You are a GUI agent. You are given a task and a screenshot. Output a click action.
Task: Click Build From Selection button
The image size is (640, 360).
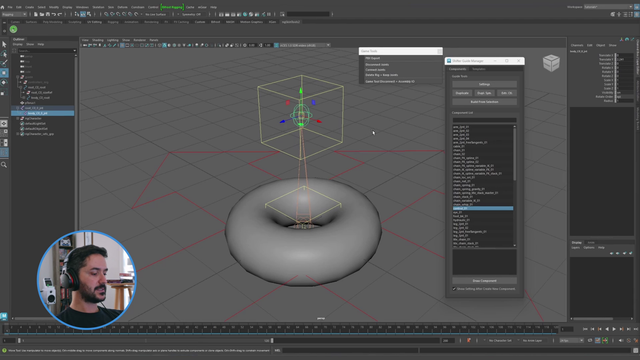tap(484, 102)
